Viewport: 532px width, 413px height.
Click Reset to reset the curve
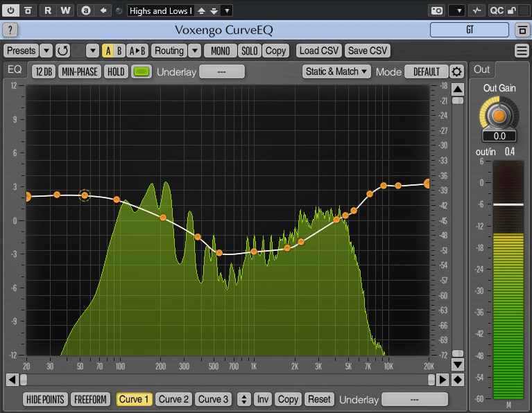tap(319, 399)
